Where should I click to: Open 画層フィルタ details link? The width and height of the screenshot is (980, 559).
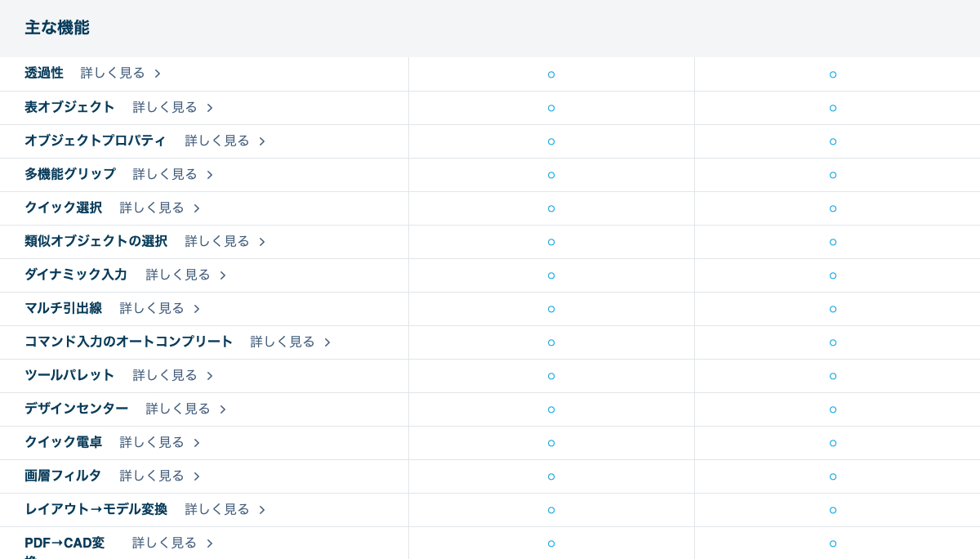point(152,476)
